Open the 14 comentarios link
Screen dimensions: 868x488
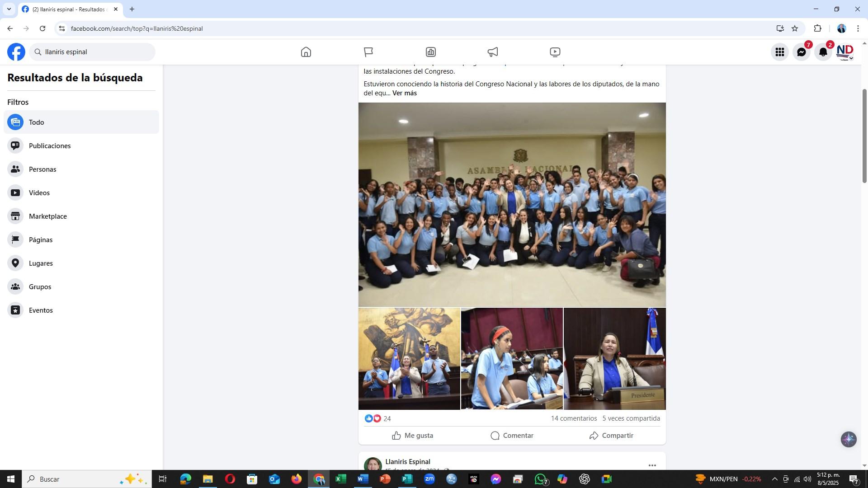[x=574, y=418]
